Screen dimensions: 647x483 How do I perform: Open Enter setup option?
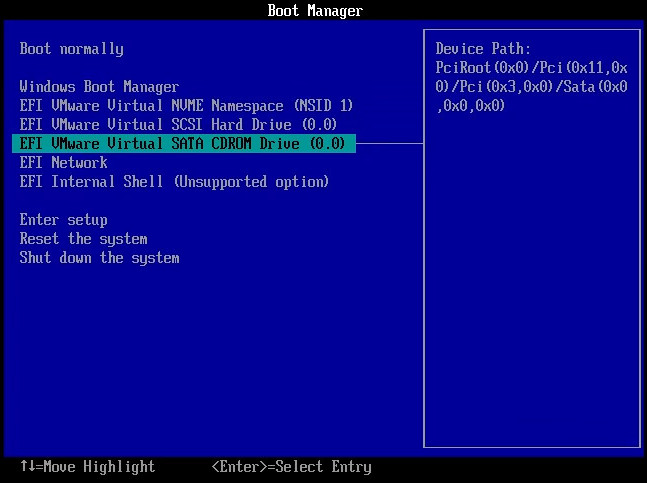click(64, 220)
